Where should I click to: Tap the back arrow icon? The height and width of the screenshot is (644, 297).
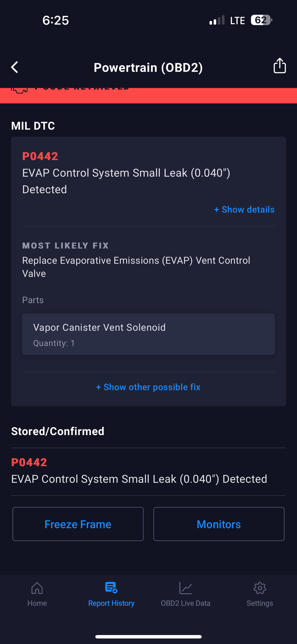pyautogui.click(x=15, y=67)
